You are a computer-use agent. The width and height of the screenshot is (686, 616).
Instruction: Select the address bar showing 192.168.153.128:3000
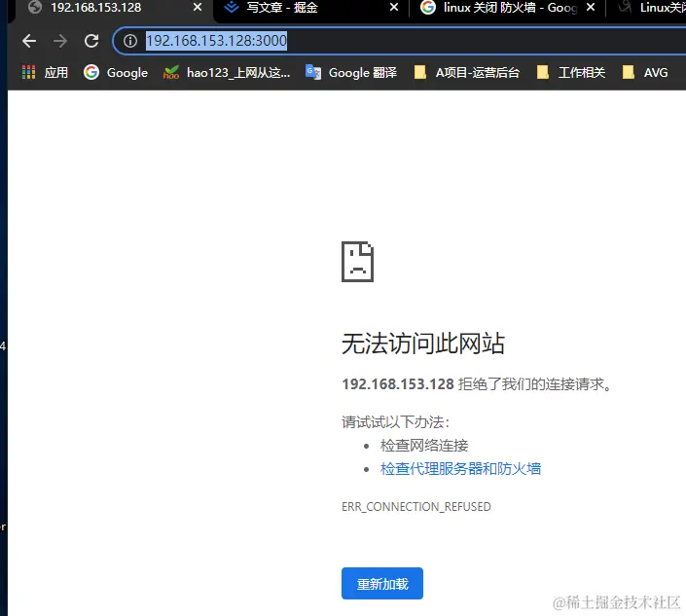click(399, 41)
